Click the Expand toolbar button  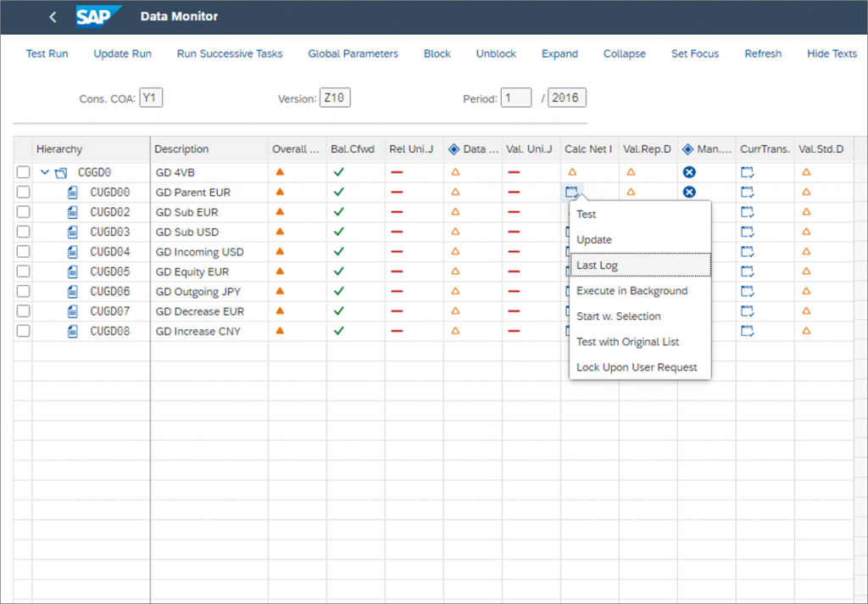coord(559,53)
